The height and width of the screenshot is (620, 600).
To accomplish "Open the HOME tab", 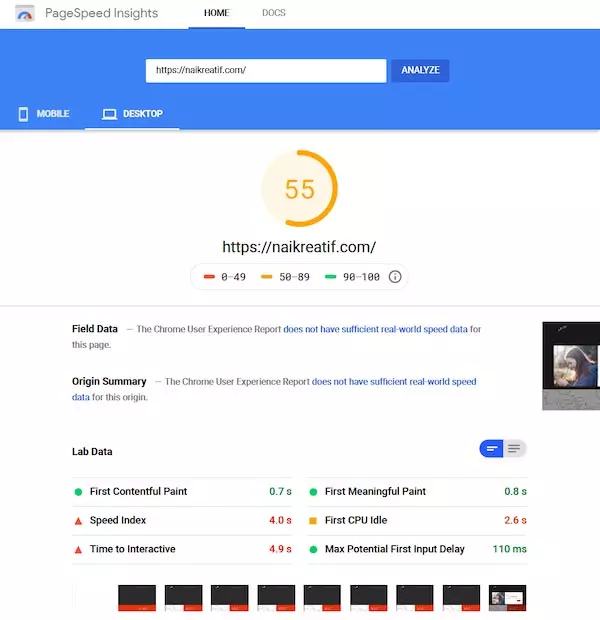I will 216,13.
